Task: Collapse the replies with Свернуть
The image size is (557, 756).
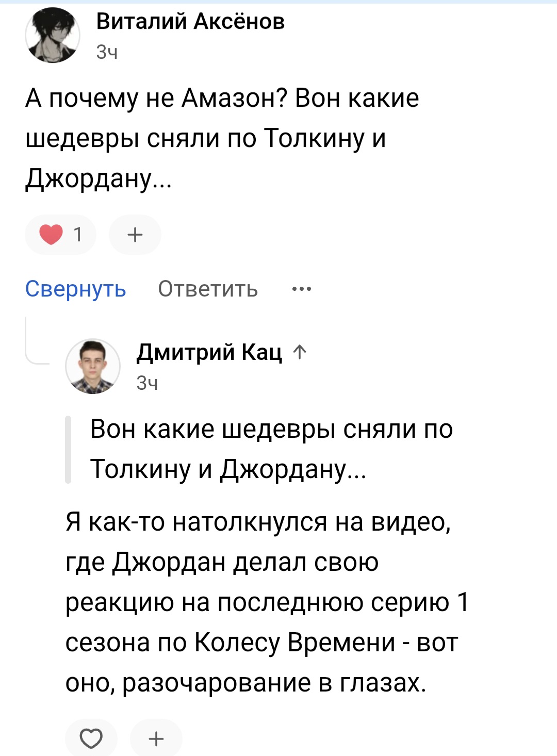Action: point(75,289)
